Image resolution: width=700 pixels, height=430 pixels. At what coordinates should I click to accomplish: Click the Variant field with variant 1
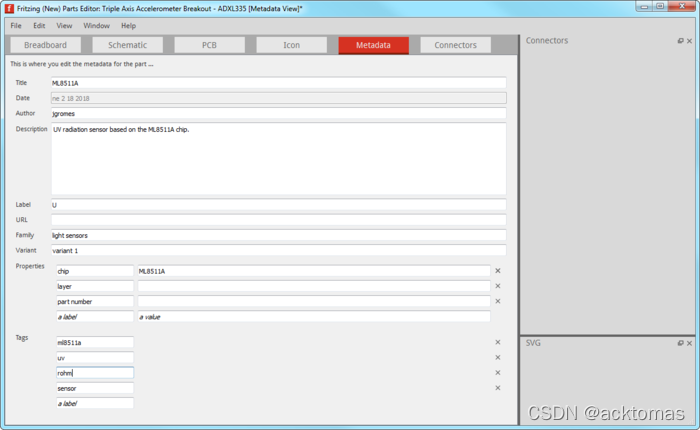(279, 250)
